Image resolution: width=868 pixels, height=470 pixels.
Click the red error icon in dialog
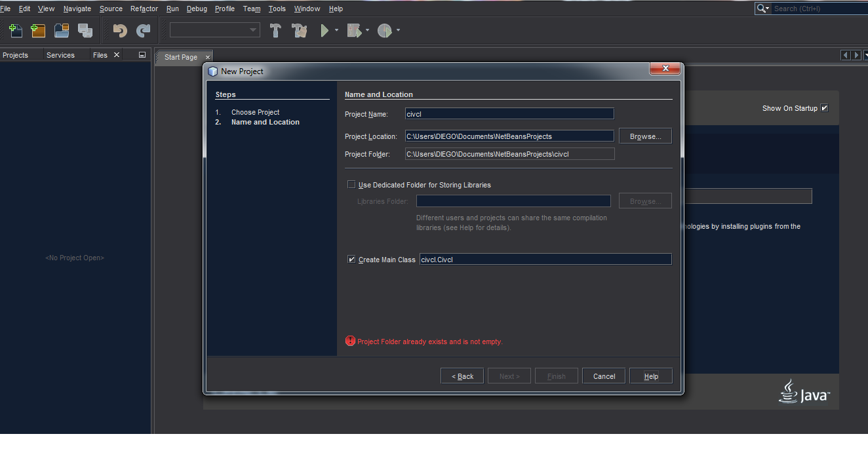tap(350, 341)
